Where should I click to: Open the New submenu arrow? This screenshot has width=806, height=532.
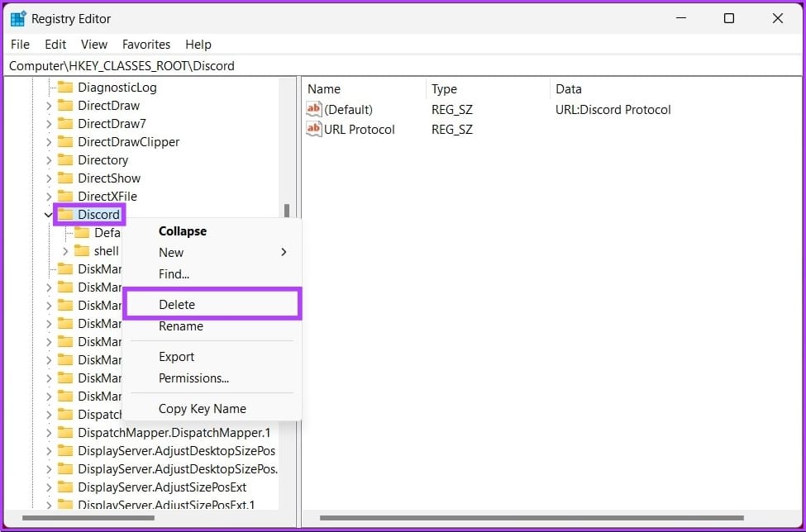point(284,252)
